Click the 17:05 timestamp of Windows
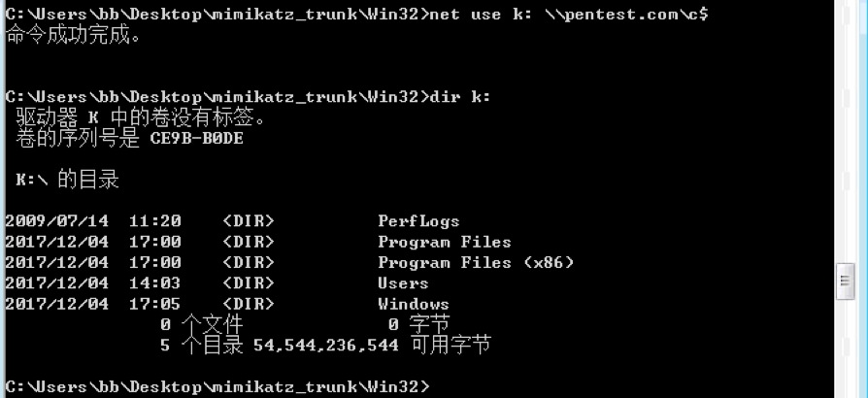The height and width of the screenshot is (398, 868). tap(155, 304)
